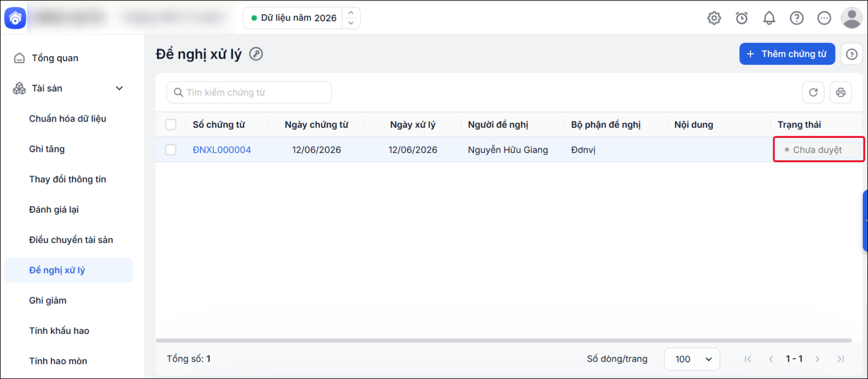Screen dimensions: 868x379
Task: Print the document list
Action: (840, 93)
